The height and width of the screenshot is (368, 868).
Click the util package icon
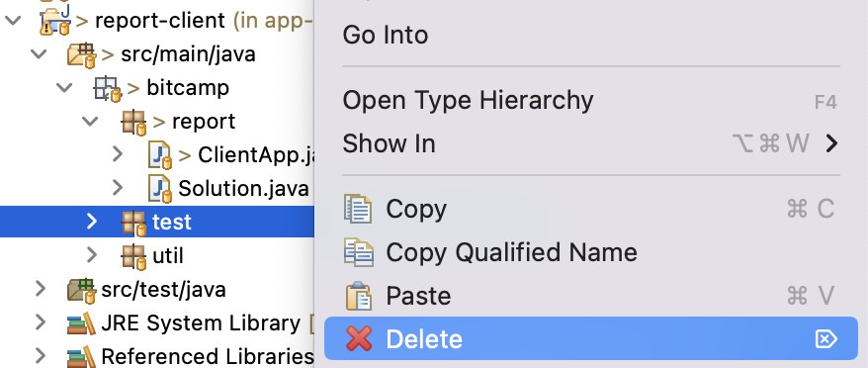[133, 256]
